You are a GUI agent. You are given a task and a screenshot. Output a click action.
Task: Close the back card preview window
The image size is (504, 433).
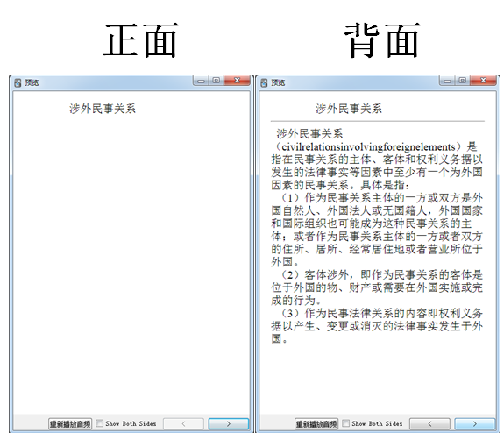coord(483,81)
